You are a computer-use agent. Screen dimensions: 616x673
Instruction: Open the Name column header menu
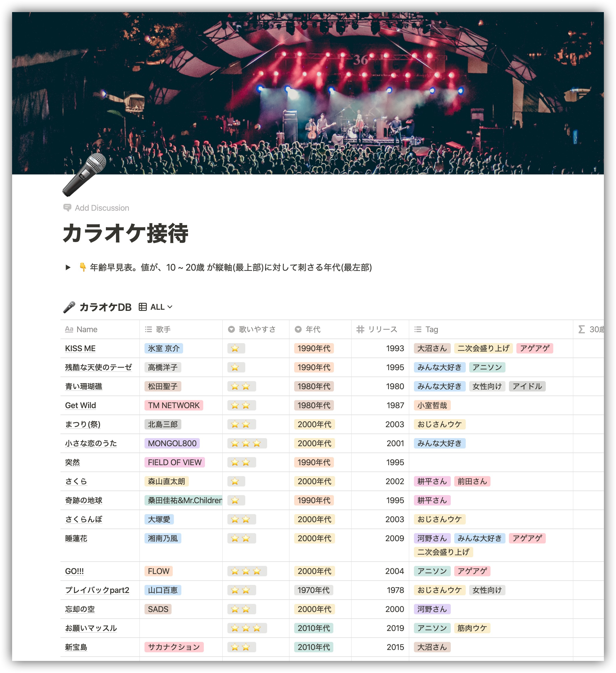pos(100,329)
